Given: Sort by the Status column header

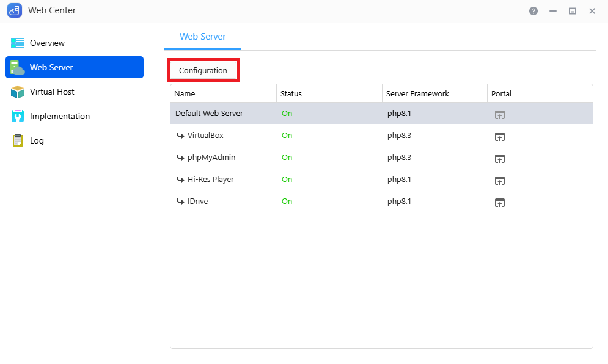Looking at the screenshot, I should (329, 93).
